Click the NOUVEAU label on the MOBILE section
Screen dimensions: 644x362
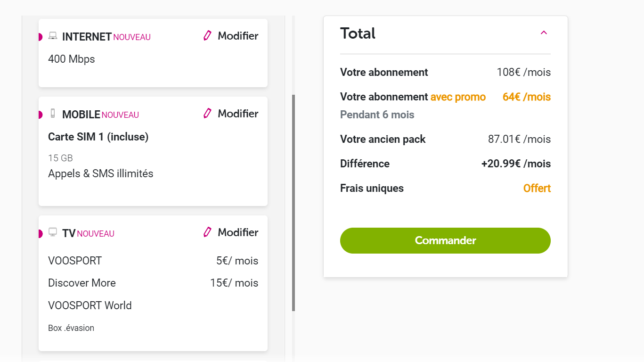(120, 115)
